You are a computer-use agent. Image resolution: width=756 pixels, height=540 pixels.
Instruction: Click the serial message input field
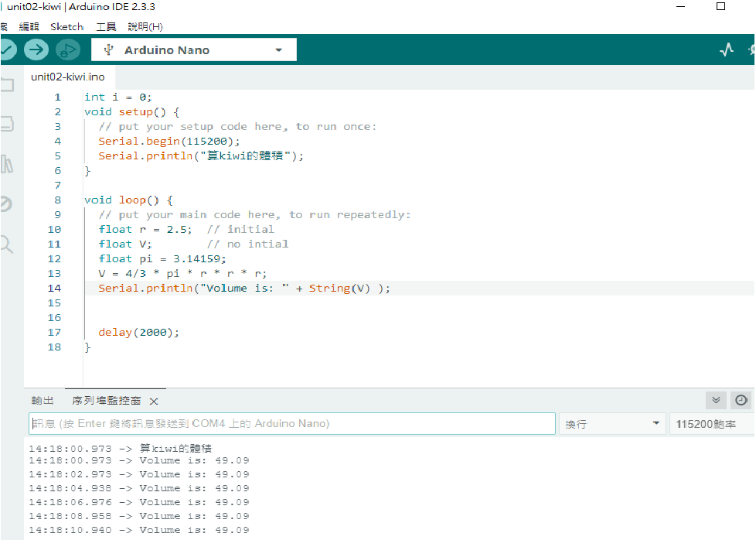[292, 424]
